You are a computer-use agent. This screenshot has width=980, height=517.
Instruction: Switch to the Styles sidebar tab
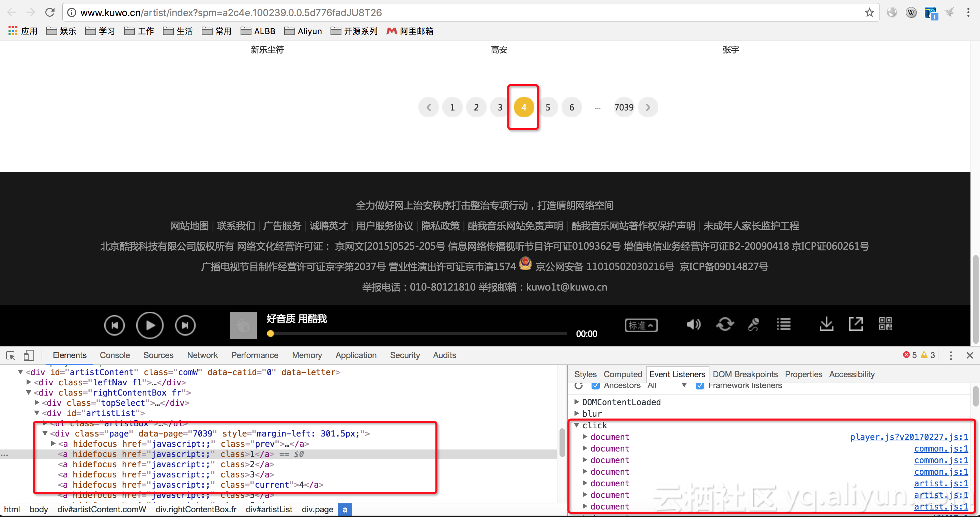(585, 374)
